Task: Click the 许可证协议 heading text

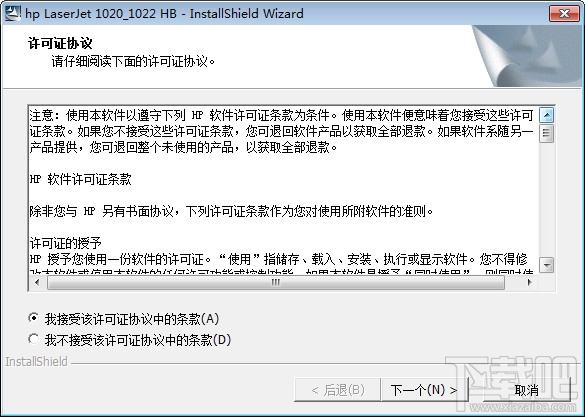Action: (x=60, y=43)
